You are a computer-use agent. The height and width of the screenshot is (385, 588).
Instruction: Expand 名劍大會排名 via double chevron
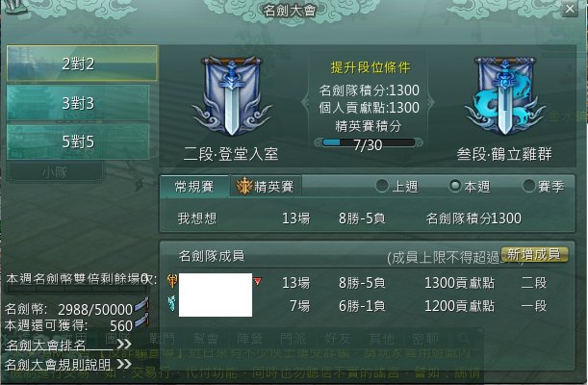click(124, 344)
